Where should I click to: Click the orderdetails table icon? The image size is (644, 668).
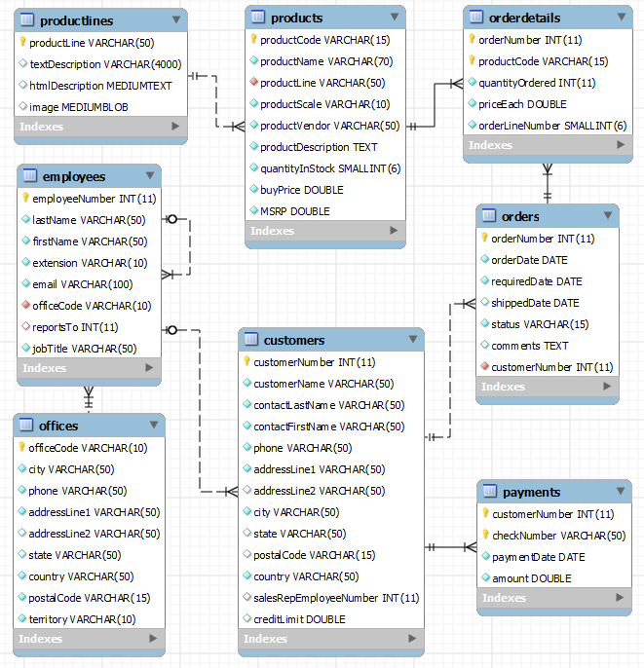[476, 17]
